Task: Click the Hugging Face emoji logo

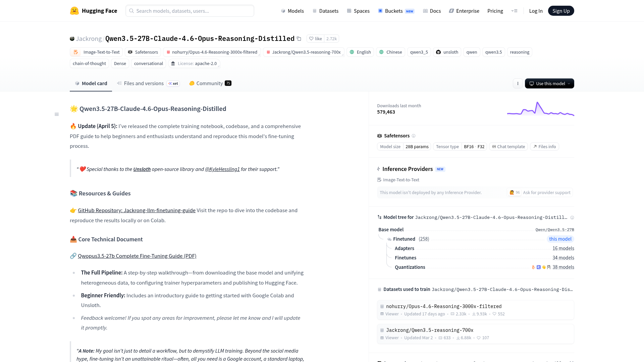Action: [74, 11]
